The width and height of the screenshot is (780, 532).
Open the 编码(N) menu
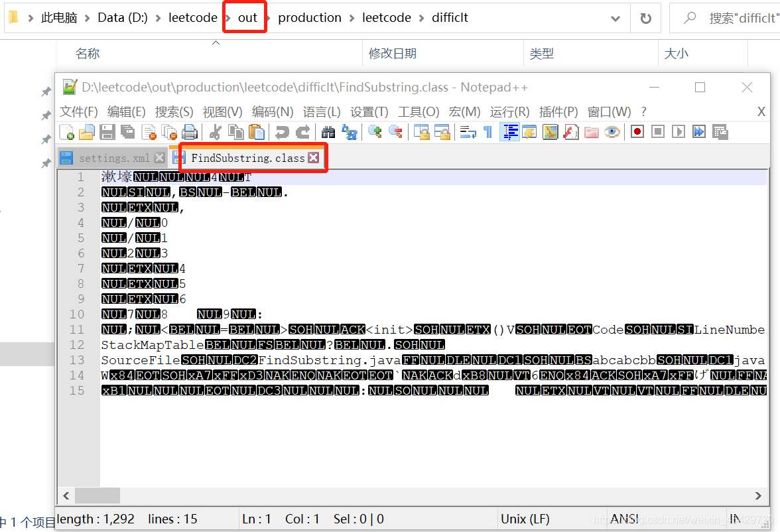(x=273, y=111)
